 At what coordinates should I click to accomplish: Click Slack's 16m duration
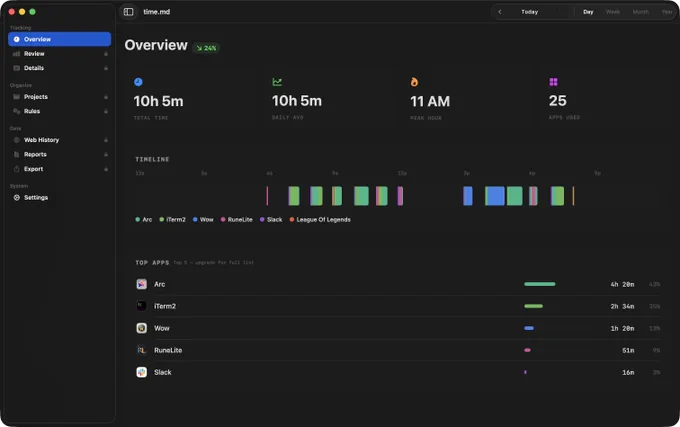pyautogui.click(x=628, y=372)
